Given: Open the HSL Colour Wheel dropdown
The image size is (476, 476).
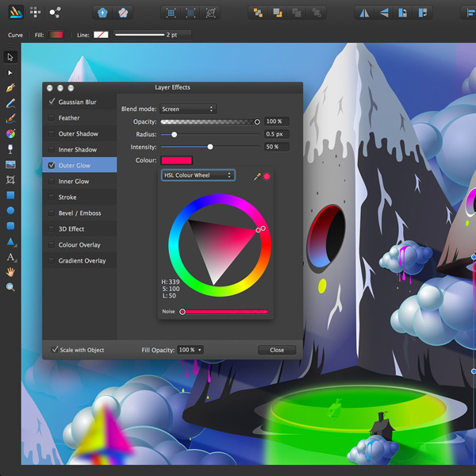Looking at the screenshot, I should 198,175.
